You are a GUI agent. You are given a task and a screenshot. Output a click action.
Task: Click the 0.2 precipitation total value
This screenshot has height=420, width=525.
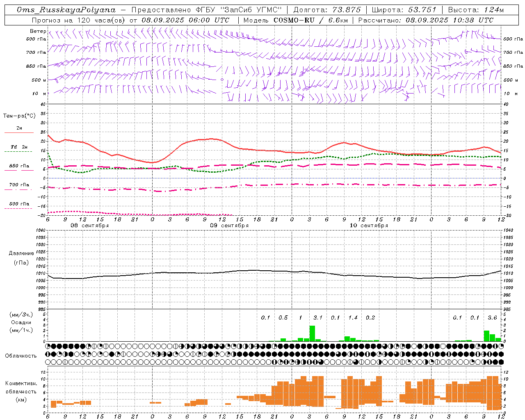point(370,317)
